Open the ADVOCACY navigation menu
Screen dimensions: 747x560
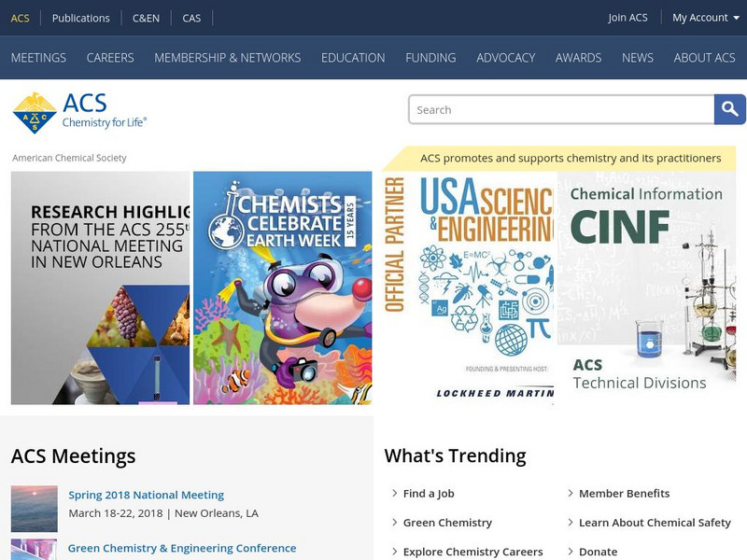pos(506,58)
